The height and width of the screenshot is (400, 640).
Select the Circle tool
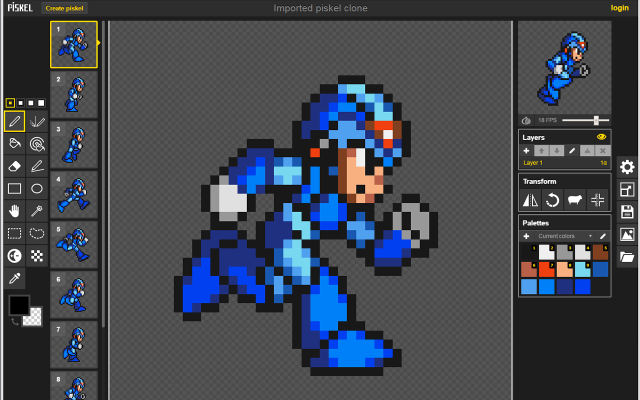point(37,189)
